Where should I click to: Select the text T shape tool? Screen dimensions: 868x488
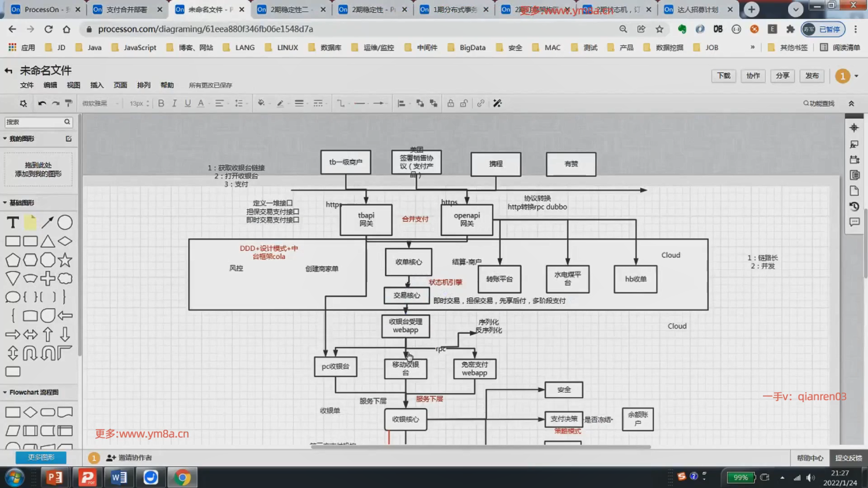click(13, 222)
